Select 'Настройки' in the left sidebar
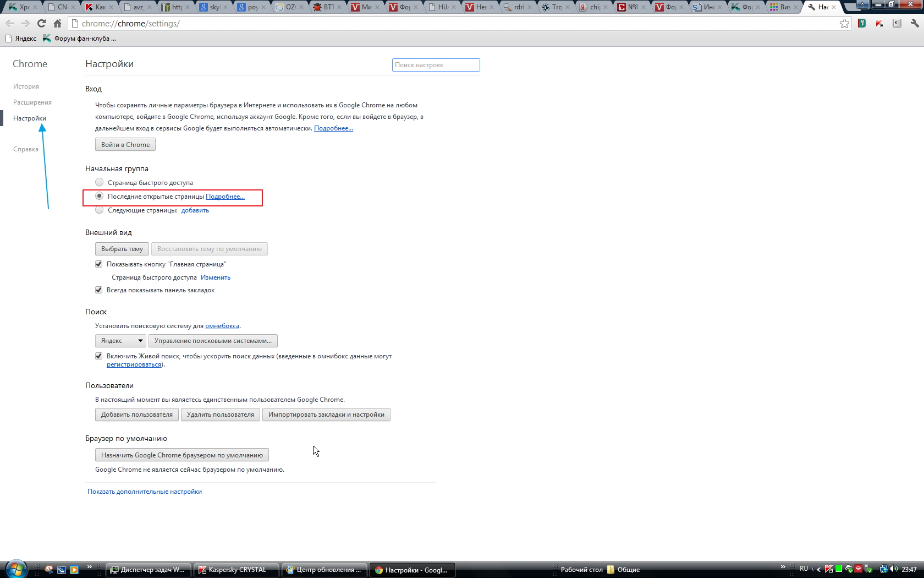This screenshot has width=924, height=578. [30, 118]
